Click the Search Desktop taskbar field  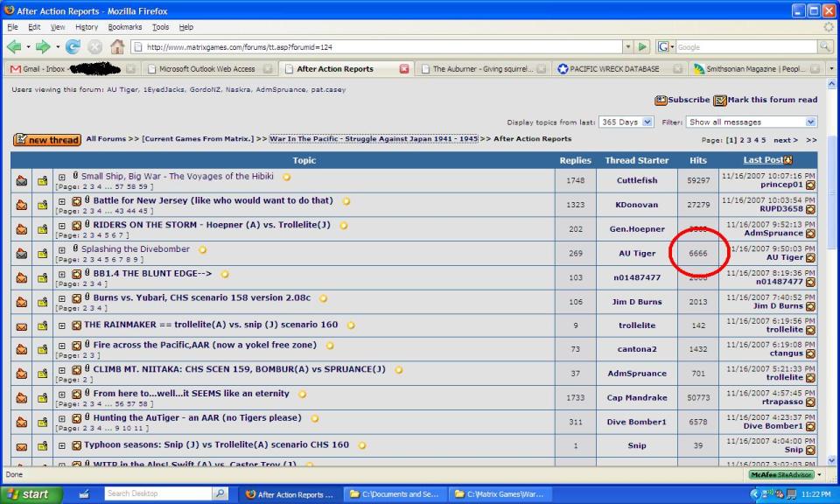pos(158,493)
